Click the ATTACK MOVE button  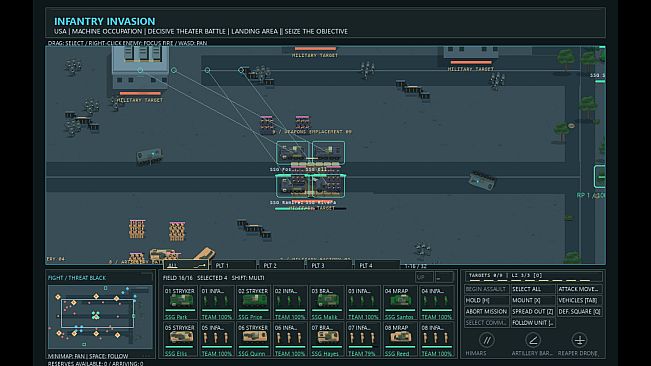(579, 289)
